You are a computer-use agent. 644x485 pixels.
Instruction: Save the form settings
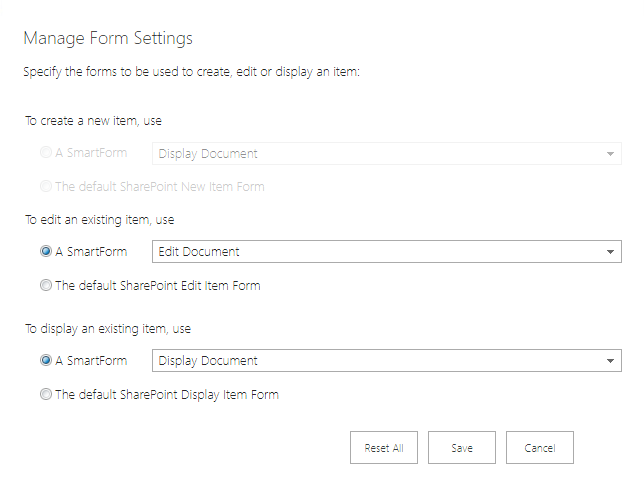click(462, 448)
